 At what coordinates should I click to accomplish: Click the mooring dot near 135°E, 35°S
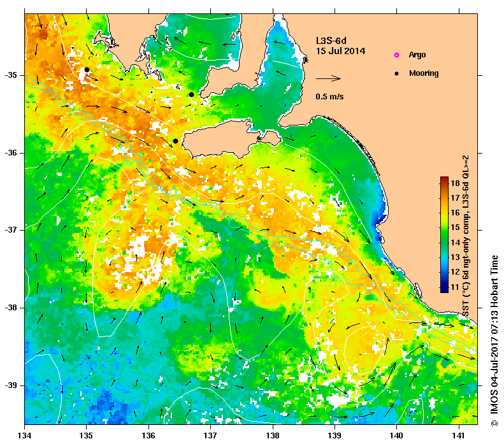87,69
